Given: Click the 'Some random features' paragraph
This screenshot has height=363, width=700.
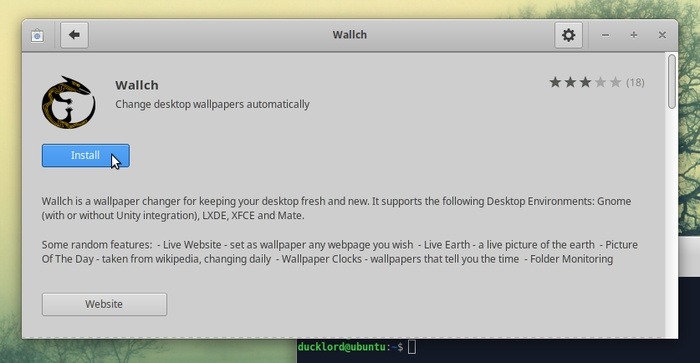Looking at the screenshot, I should tap(339, 252).
